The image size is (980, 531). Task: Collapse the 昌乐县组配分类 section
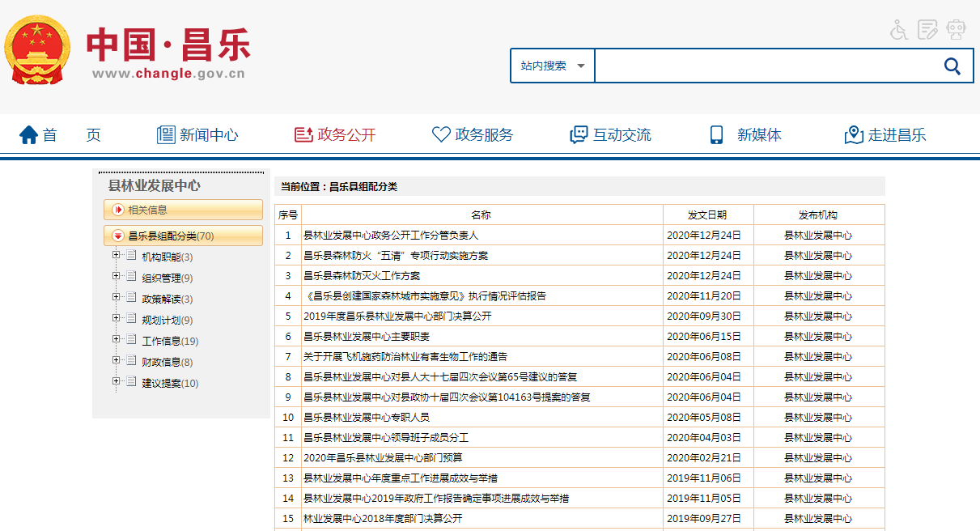118,236
